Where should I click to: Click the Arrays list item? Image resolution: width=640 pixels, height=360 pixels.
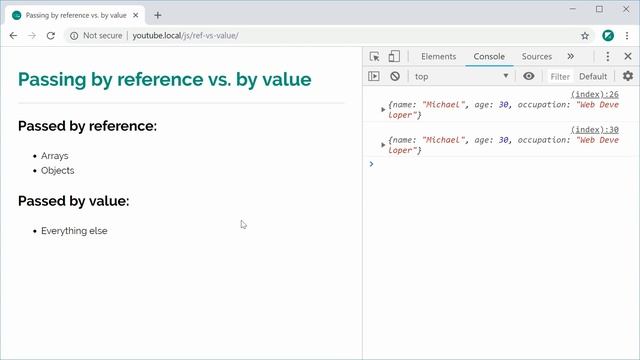click(55, 156)
